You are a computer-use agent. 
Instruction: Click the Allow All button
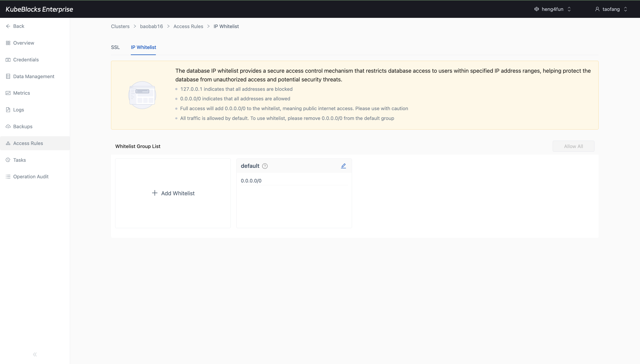573,146
